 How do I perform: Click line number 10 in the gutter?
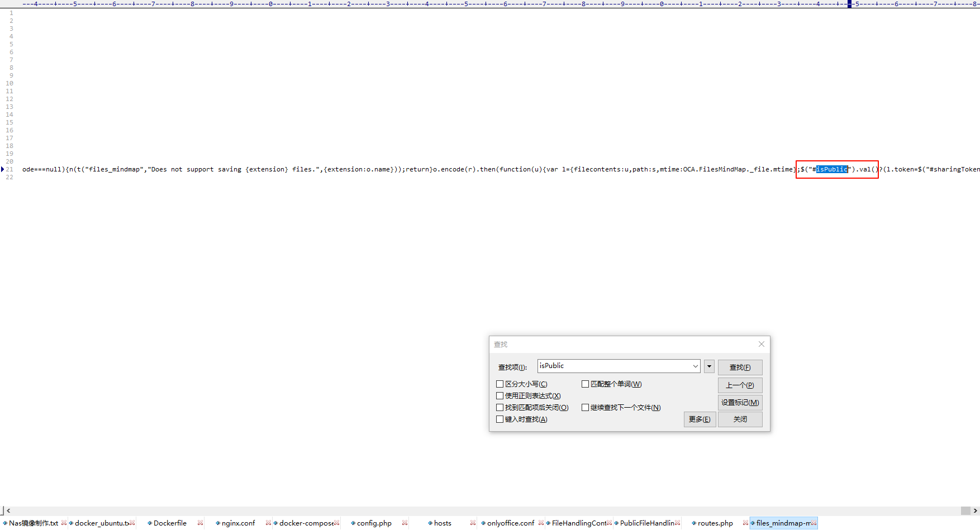pos(9,83)
